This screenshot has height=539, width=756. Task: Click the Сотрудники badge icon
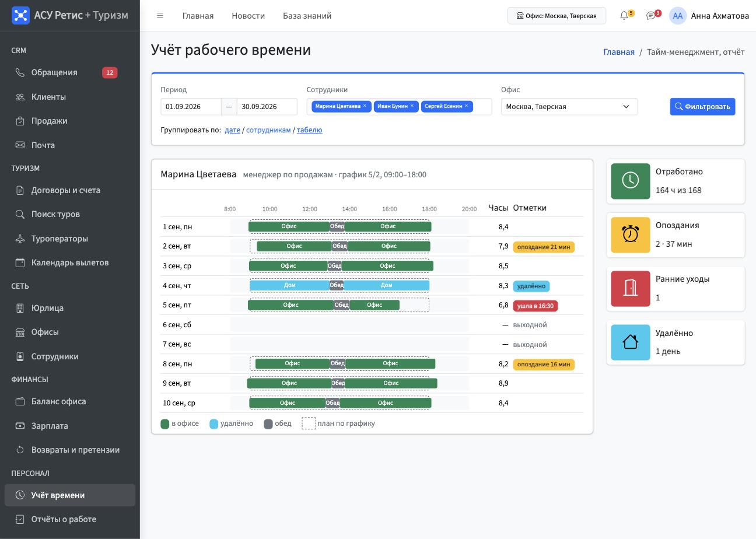(x=20, y=356)
